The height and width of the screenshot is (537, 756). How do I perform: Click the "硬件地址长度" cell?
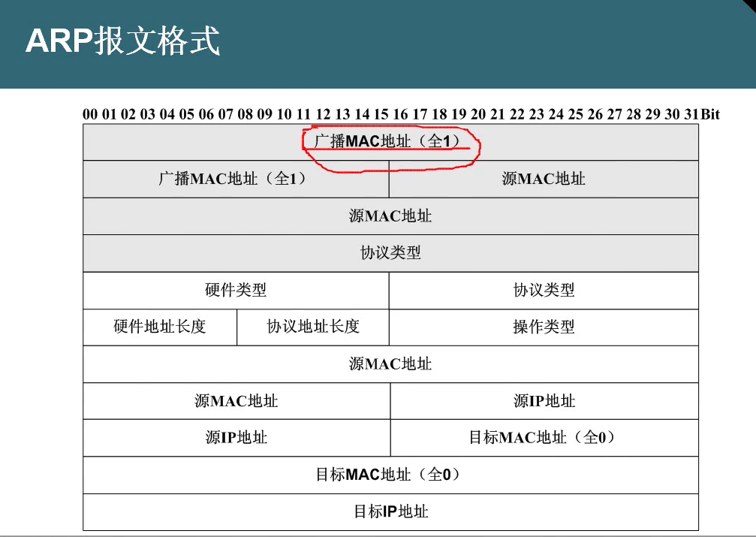160,327
